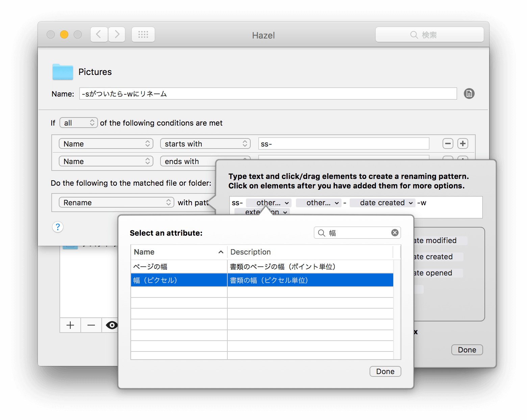The width and height of the screenshot is (527, 420).
Task: Sort attributes by Name column header
Action: click(x=179, y=252)
